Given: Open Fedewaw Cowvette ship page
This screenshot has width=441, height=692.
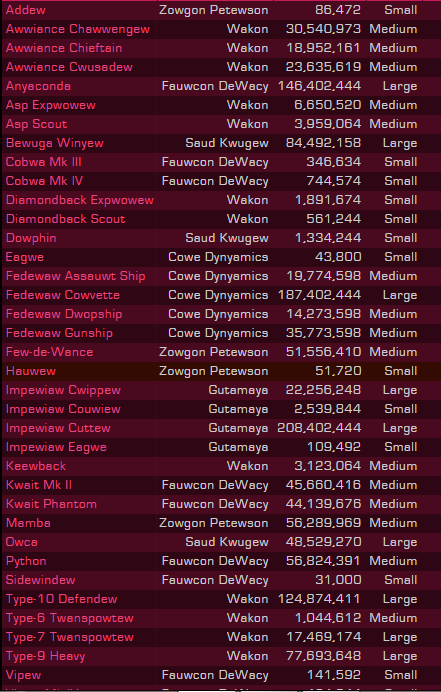Looking at the screenshot, I should 63,295.
